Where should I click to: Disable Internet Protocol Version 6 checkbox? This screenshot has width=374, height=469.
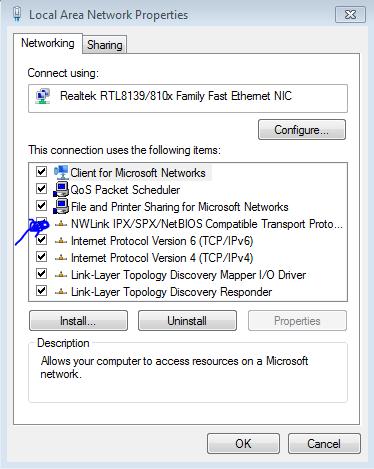pyautogui.click(x=41, y=240)
